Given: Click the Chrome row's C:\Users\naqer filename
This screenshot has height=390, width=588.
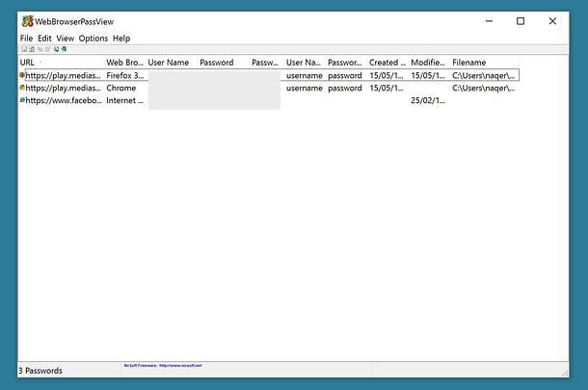Looking at the screenshot, I should click(x=483, y=88).
